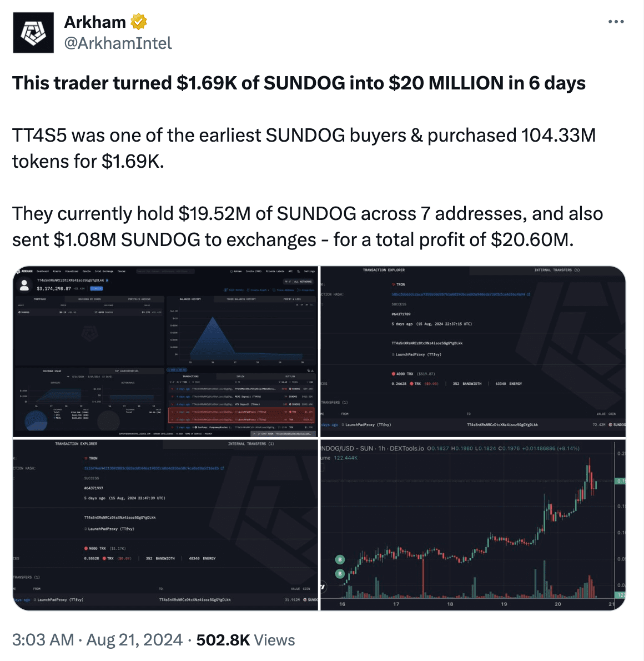Click the Arkham profile avatar logo
Screen dimensions: 644x661
click(x=33, y=32)
